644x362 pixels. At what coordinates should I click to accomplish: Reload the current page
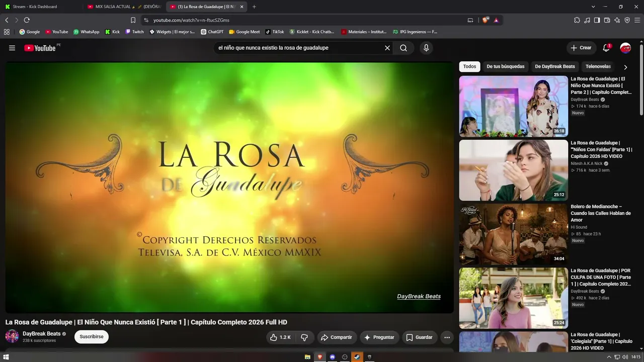pos(27,20)
